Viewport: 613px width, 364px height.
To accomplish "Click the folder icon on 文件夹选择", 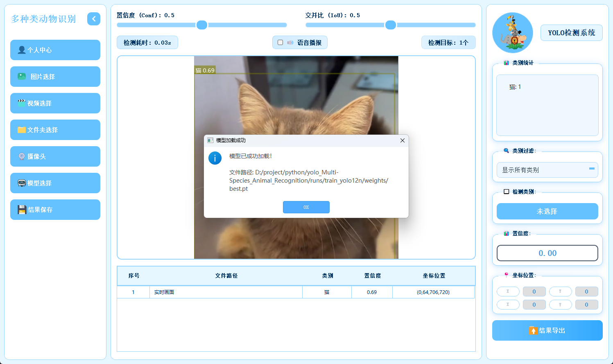I will click(22, 130).
